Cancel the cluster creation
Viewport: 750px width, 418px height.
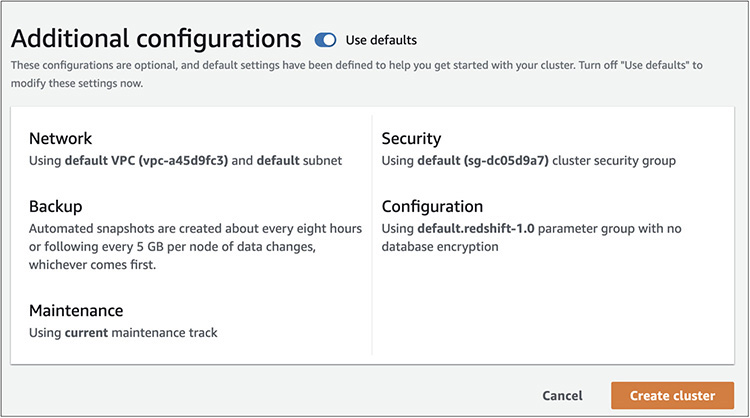[562, 395]
